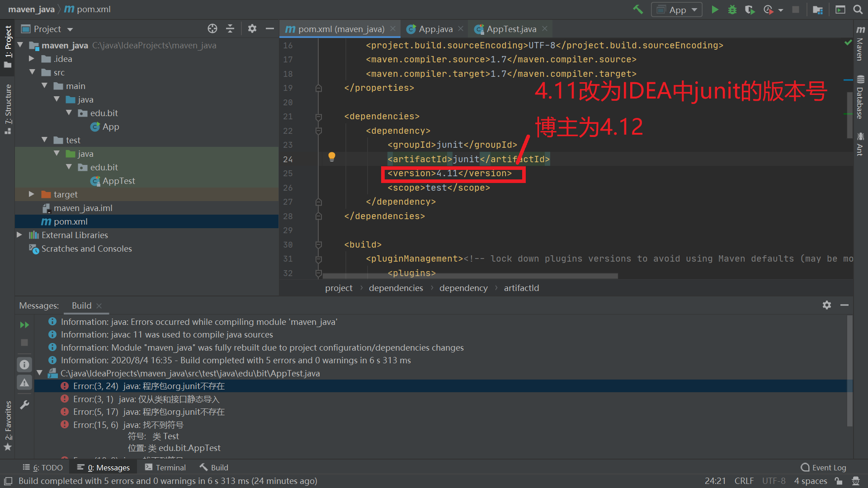Collapse All in the Project panel
This screenshot has height=488, width=868.
(231, 28)
